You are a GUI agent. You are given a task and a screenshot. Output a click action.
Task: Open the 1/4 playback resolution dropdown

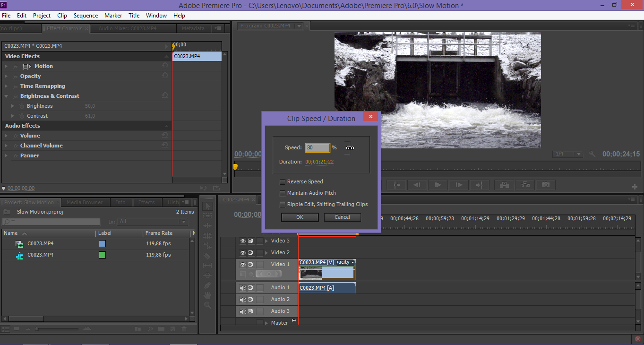[x=568, y=154]
